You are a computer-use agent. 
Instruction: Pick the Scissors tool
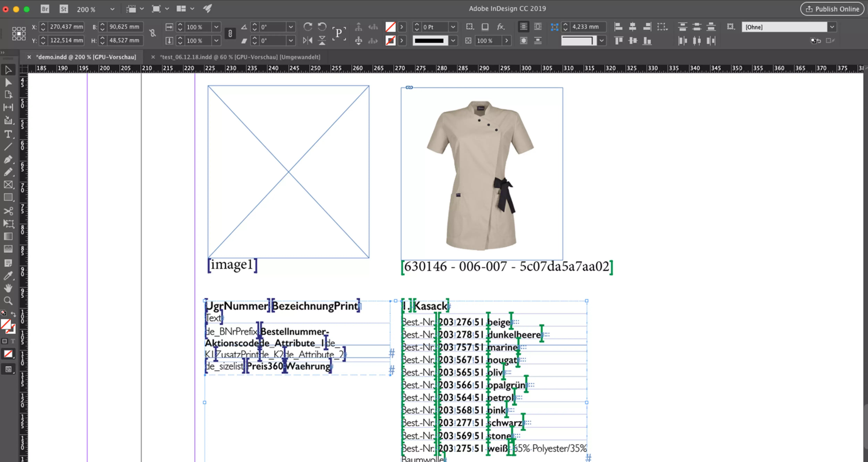click(x=9, y=211)
